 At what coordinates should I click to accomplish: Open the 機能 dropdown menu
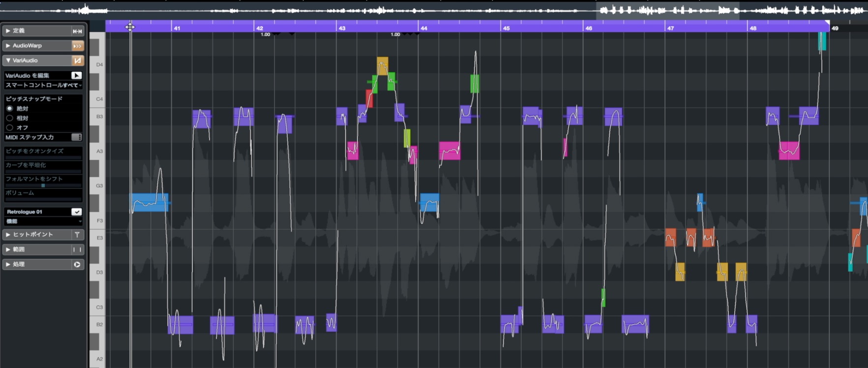point(43,221)
